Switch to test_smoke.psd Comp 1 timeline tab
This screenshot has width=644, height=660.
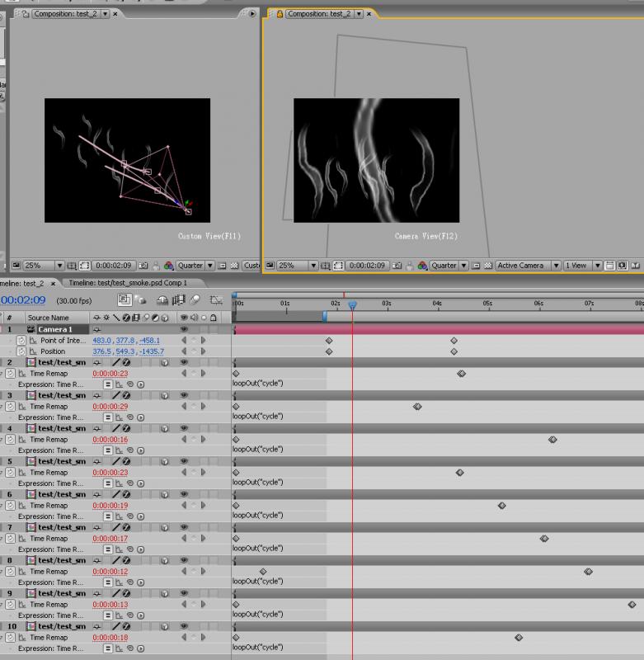[x=127, y=283]
